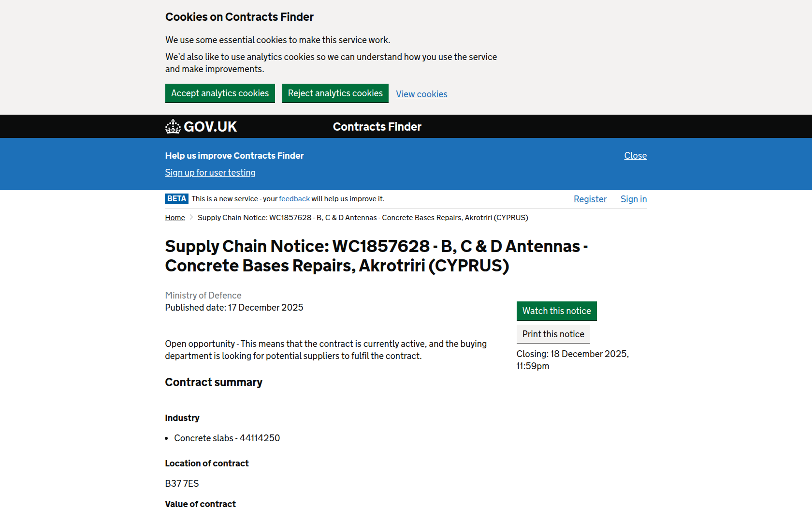Click the Supply Chain Notice page heading

coord(376,256)
